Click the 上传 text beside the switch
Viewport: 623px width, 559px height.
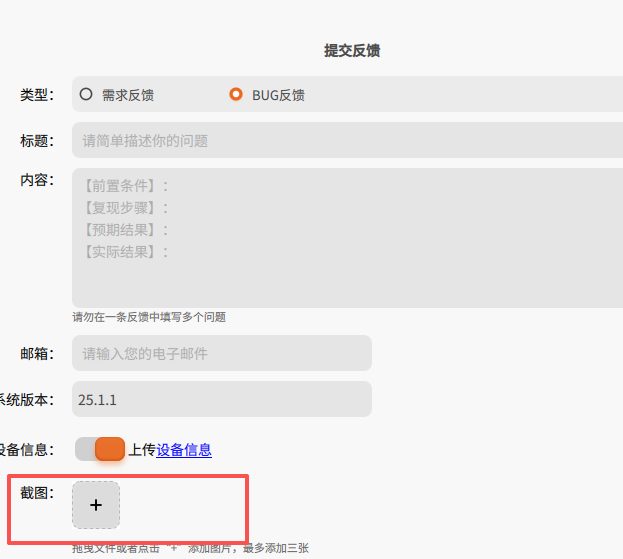(x=142, y=450)
